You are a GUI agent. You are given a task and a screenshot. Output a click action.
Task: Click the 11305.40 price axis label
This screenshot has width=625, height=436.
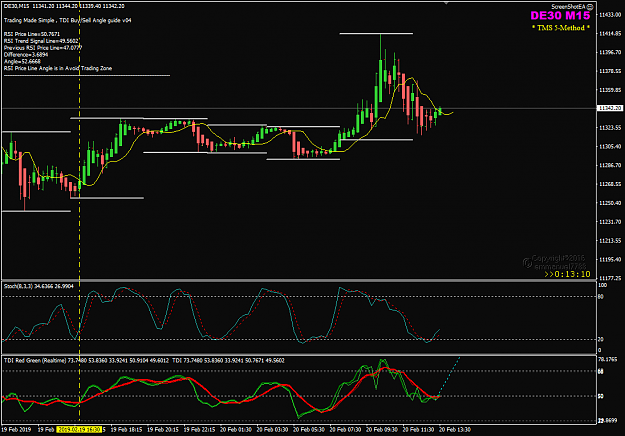click(610, 146)
